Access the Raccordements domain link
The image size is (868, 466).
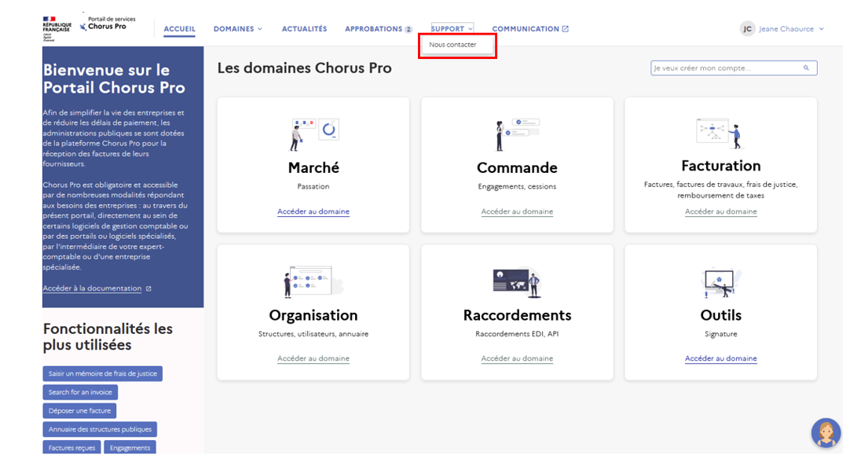[x=517, y=358]
